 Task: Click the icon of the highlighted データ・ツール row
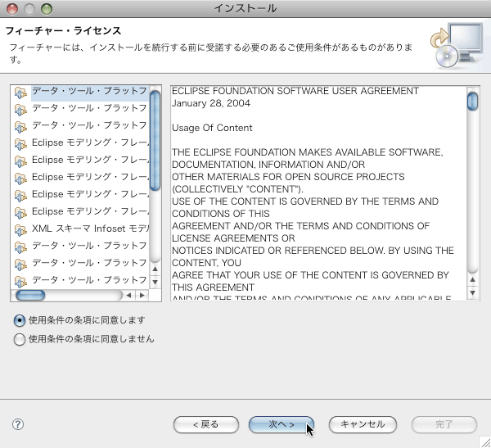(20, 93)
